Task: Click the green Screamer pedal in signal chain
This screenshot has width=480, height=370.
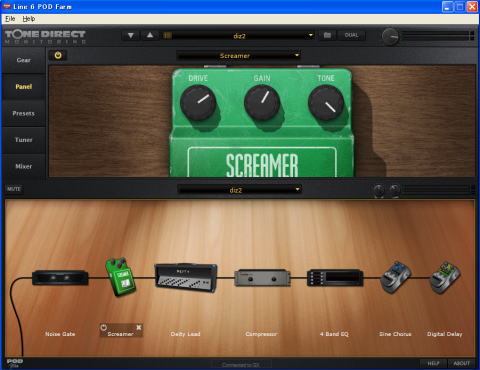Action: [120, 276]
